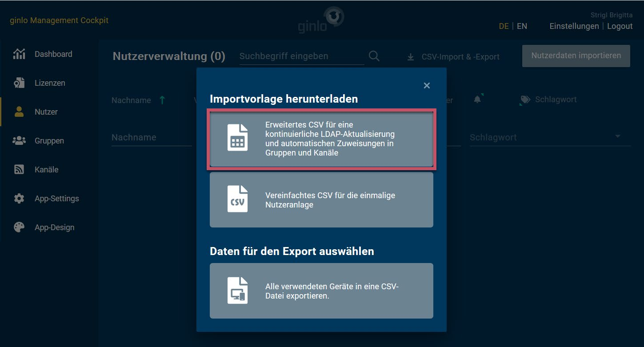Click the Nutzerdaten importieren button
The width and height of the screenshot is (644, 347).
[576, 56]
